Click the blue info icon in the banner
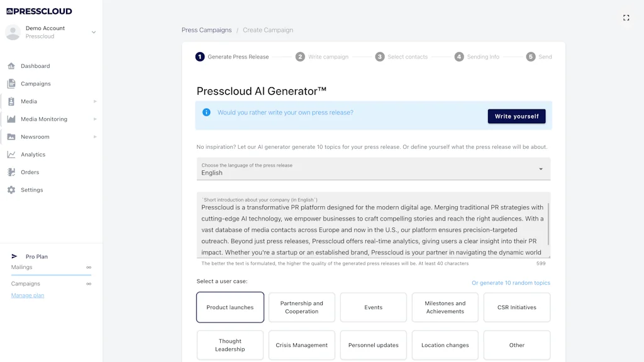 (208, 112)
